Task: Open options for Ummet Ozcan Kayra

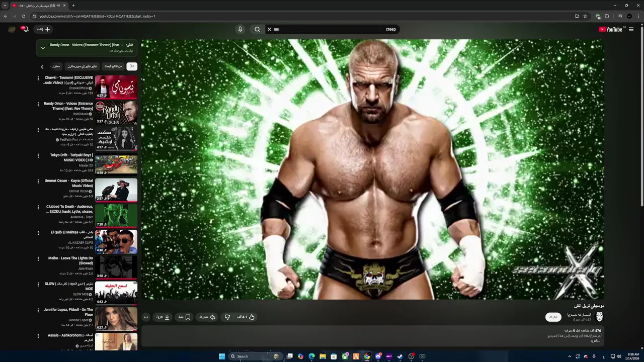Action: [x=38, y=181]
